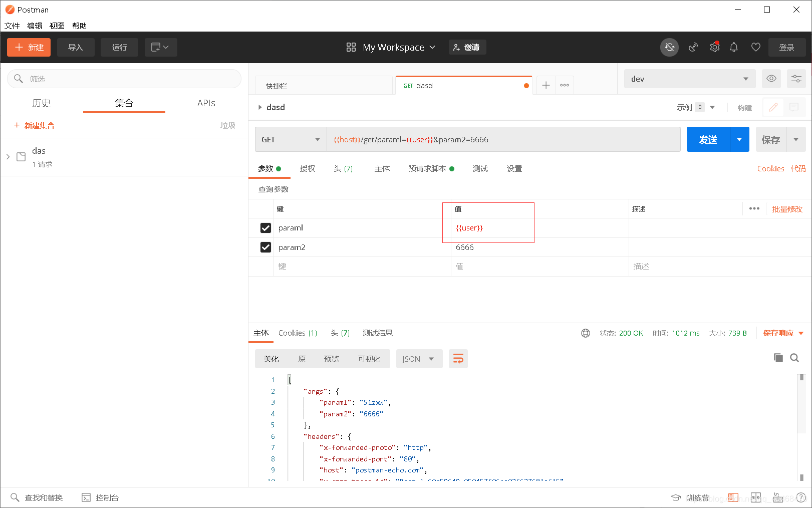Click the request URL input field
This screenshot has width=812, height=508.
[x=503, y=140]
